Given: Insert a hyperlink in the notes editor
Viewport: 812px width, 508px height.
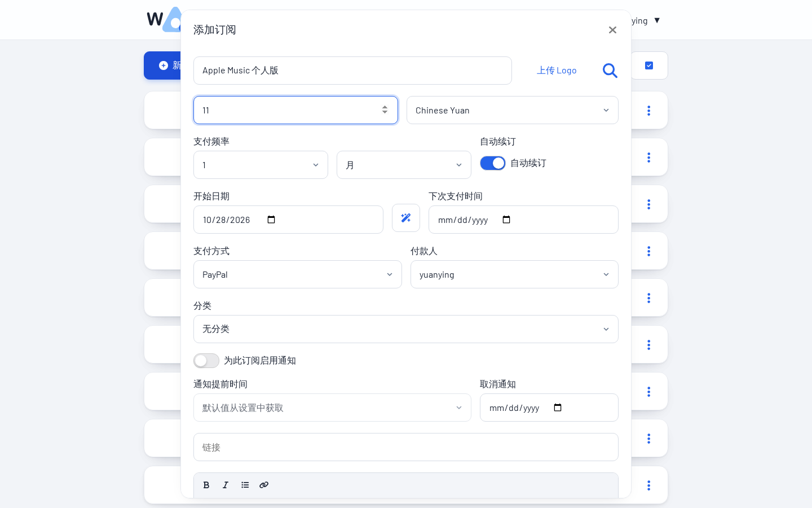Looking at the screenshot, I should pos(264,485).
